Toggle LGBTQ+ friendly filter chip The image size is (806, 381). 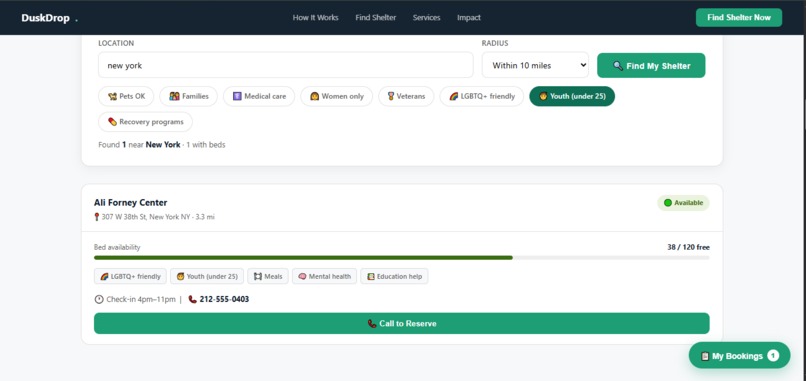(x=482, y=96)
